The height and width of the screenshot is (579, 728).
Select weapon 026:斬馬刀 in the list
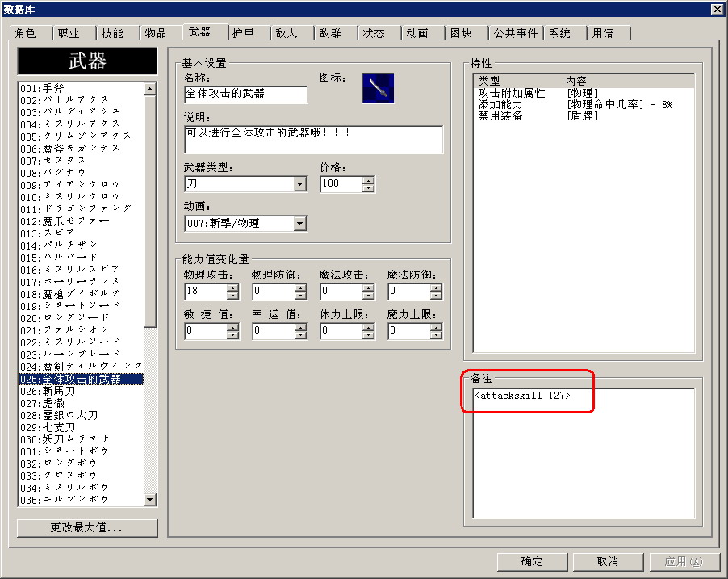click(x=82, y=392)
